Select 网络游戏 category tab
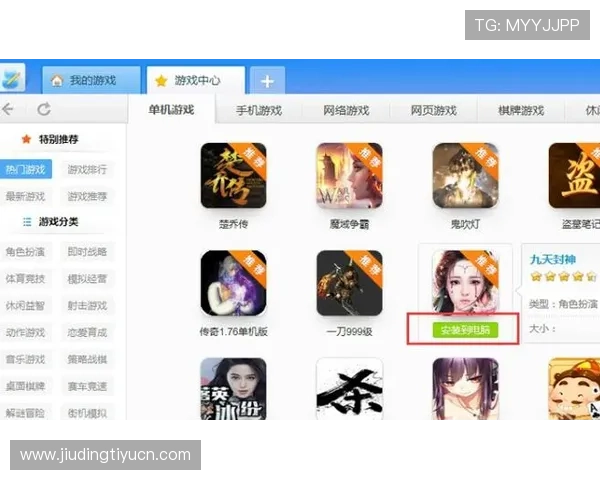600x480 pixels. click(346, 111)
